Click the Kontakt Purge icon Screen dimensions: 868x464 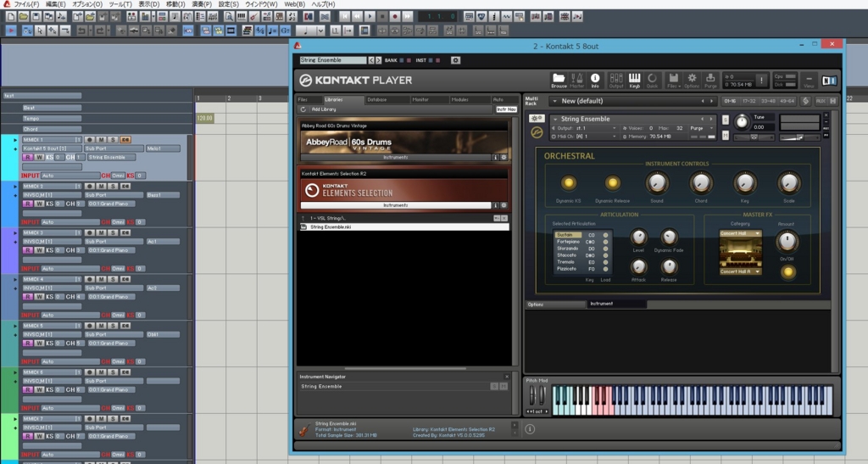pyautogui.click(x=710, y=81)
